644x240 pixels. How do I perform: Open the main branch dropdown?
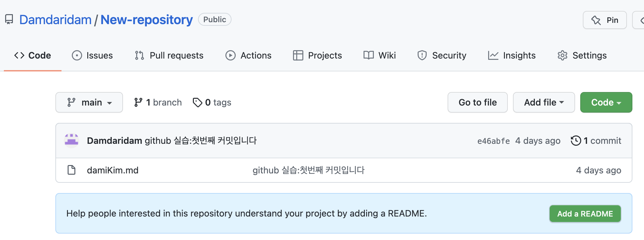pyautogui.click(x=89, y=102)
